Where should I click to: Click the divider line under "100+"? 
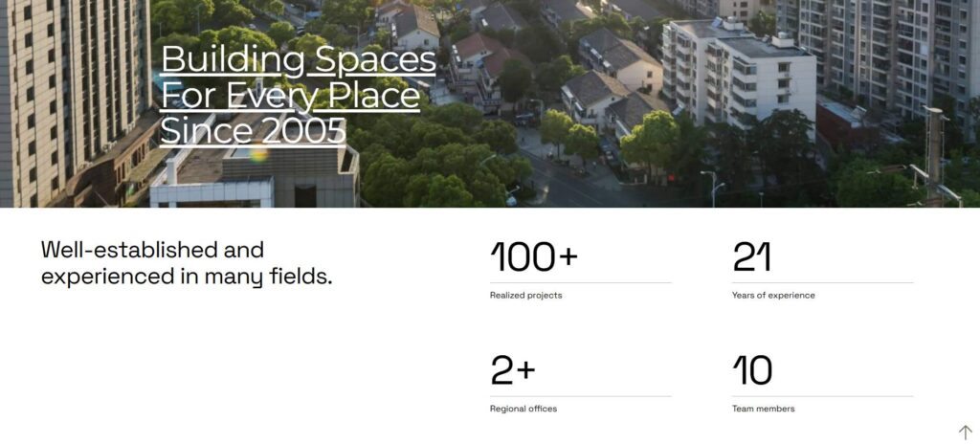point(581,282)
